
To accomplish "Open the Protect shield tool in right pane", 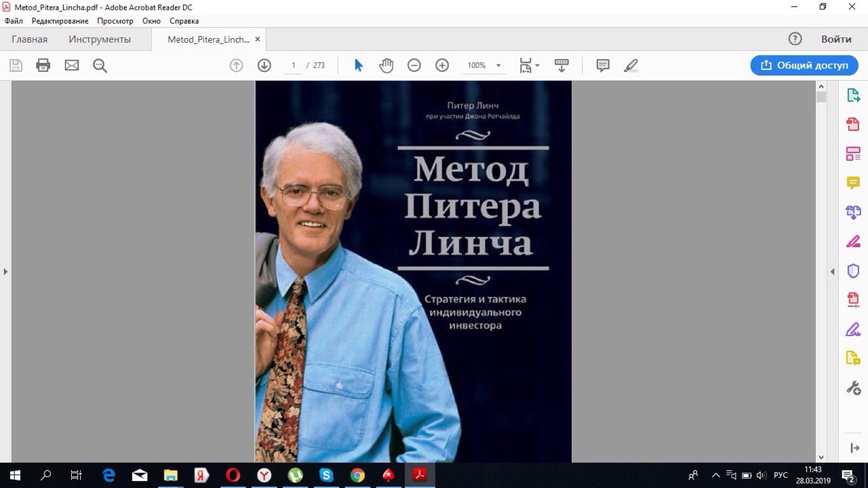I will (x=853, y=271).
